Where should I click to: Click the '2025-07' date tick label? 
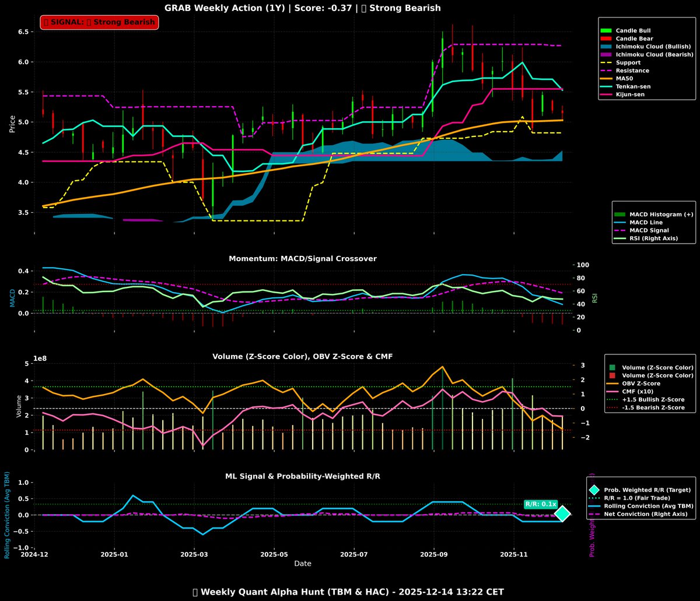tap(353, 554)
